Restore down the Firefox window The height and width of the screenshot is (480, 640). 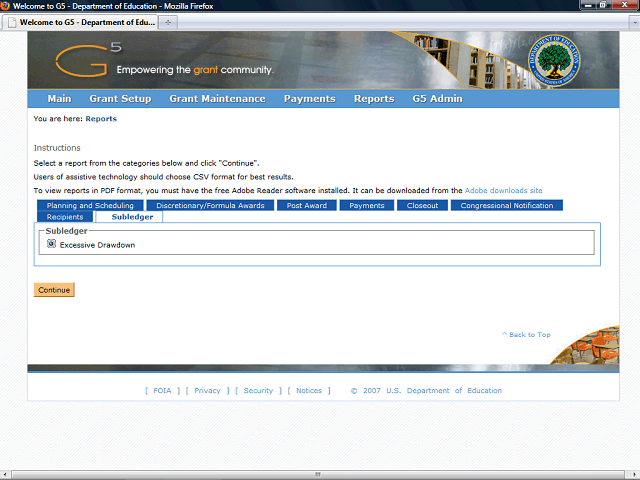click(603, 5)
